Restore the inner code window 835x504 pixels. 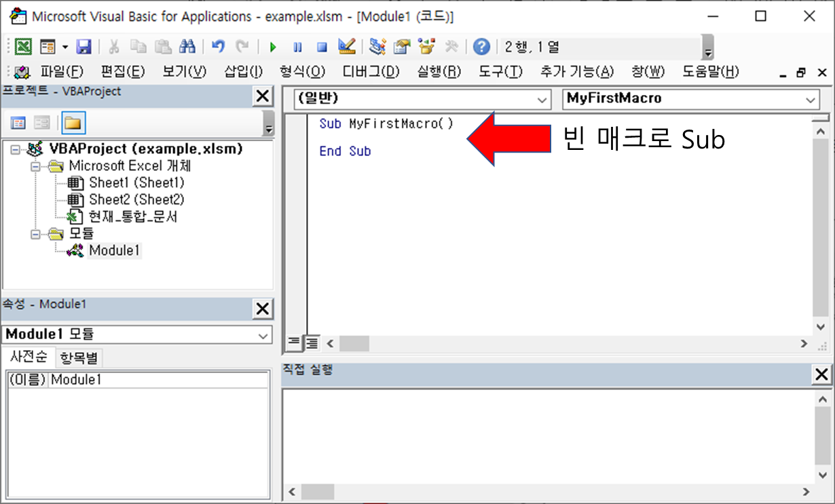click(802, 73)
